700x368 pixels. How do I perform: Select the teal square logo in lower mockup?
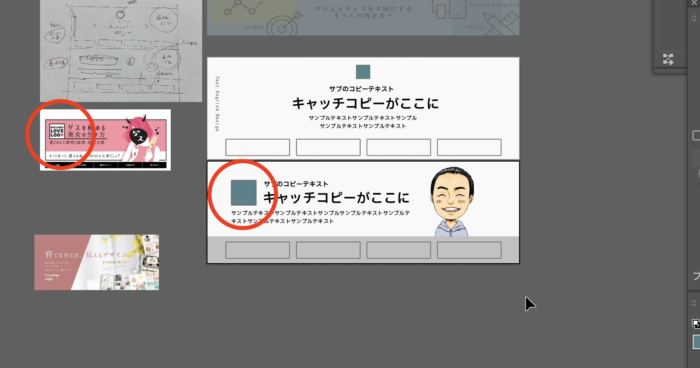[244, 192]
